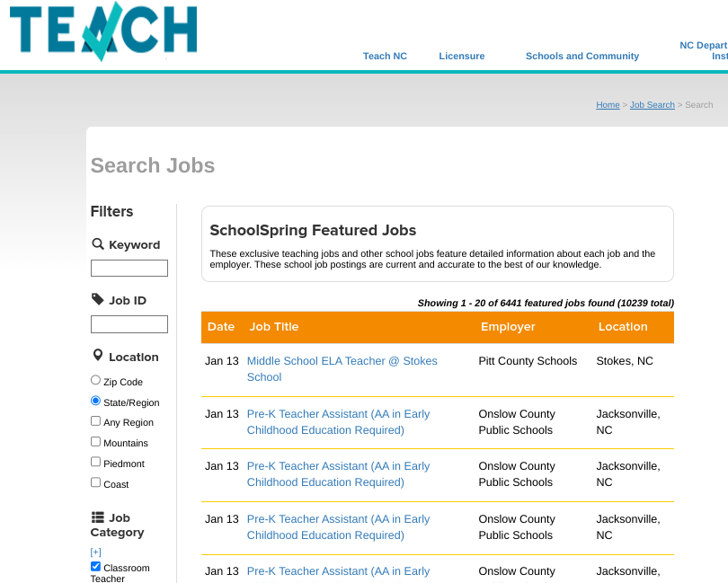Select the State/Region radio option
The height and width of the screenshot is (583, 728).
tap(95, 402)
